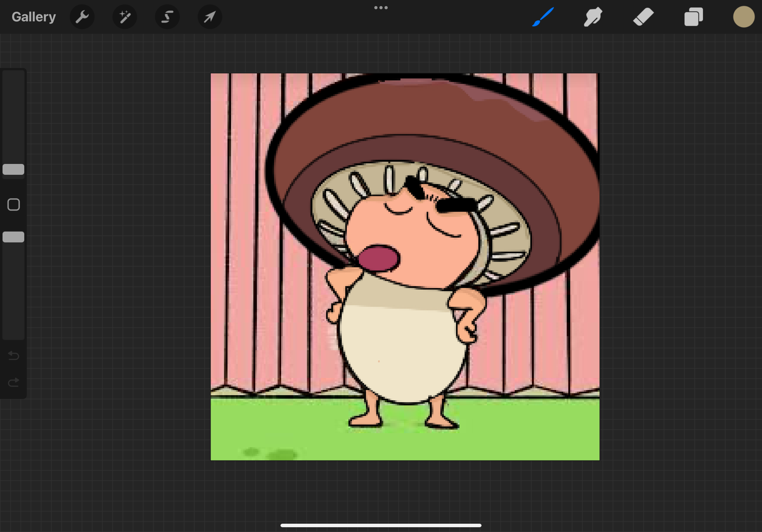Viewport: 762px width, 532px height.
Task: Activate the Selection tool (S icon)
Action: pos(167,17)
